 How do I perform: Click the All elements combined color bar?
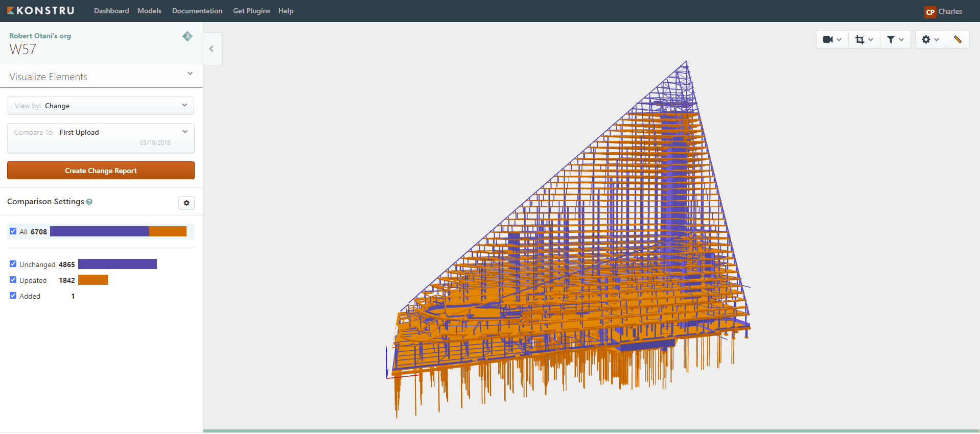click(118, 231)
